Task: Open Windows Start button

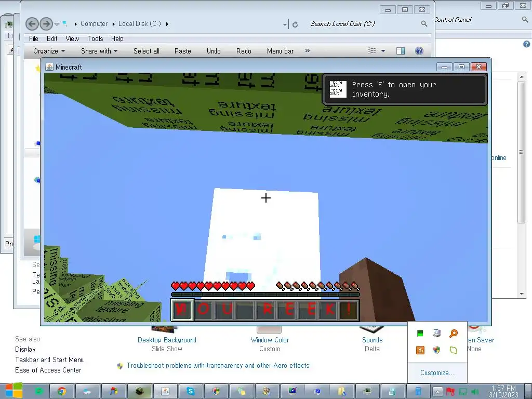Action: [14, 391]
